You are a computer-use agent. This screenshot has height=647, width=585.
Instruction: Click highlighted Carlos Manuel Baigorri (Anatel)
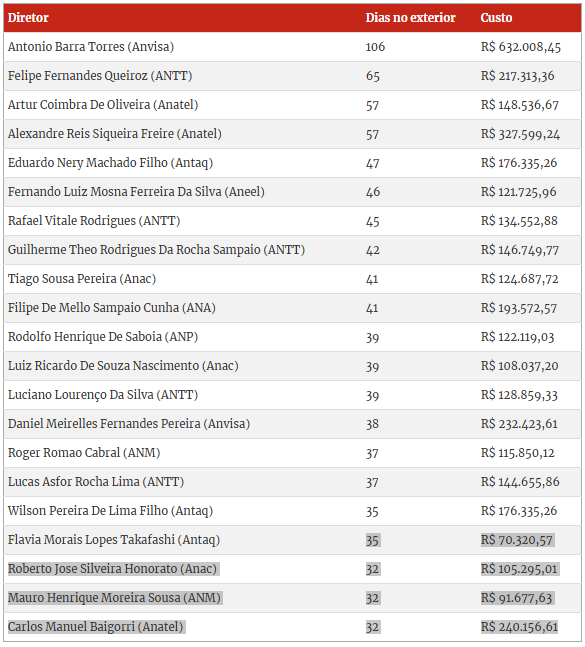point(95,627)
